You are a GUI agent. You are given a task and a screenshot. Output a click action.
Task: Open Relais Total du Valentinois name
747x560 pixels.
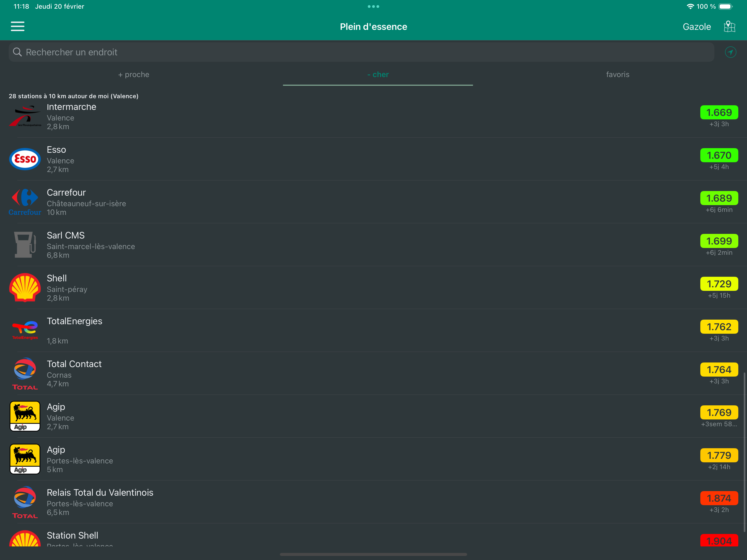pos(100,492)
